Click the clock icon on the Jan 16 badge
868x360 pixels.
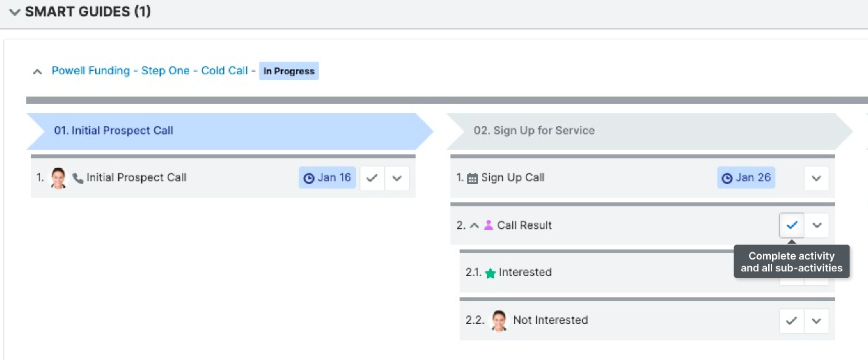[309, 178]
